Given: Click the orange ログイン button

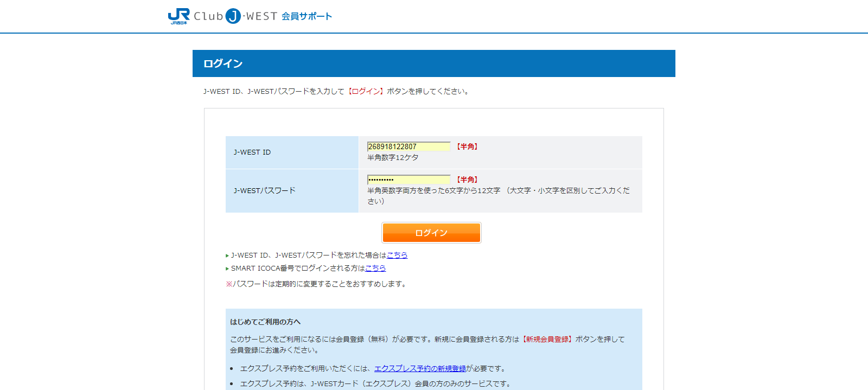Looking at the screenshot, I should coord(431,233).
